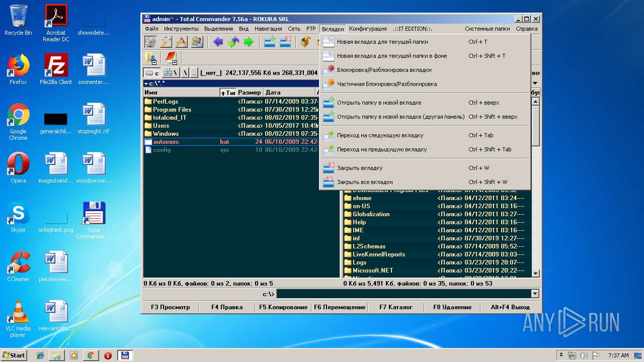Viewport: 644px width, 362px height.
Task: Sort by Тип column header
Action: pos(228,93)
